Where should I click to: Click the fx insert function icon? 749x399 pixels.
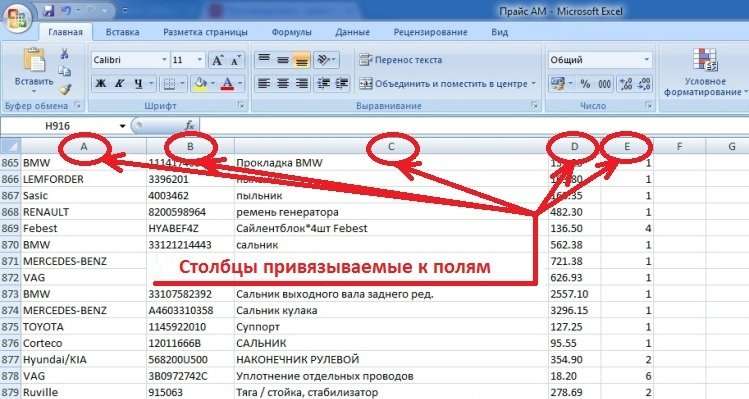(190, 126)
